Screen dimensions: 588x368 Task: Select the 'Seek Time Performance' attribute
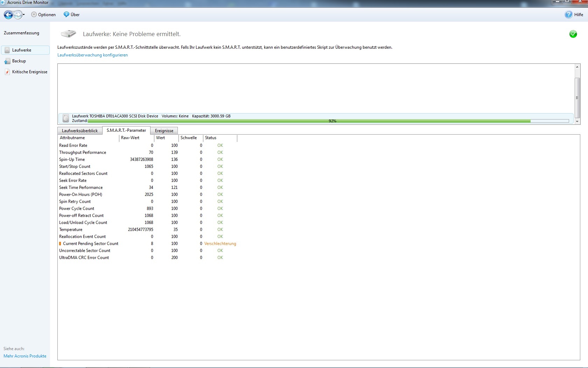coord(81,188)
